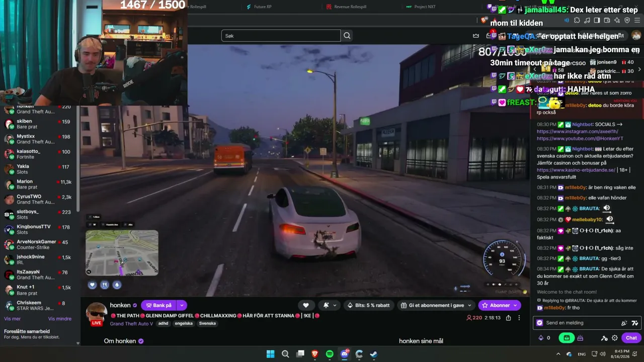Expand the Gi et abonnement i gave dropdown
Screen dimensions: 644x362
point(436,305)
